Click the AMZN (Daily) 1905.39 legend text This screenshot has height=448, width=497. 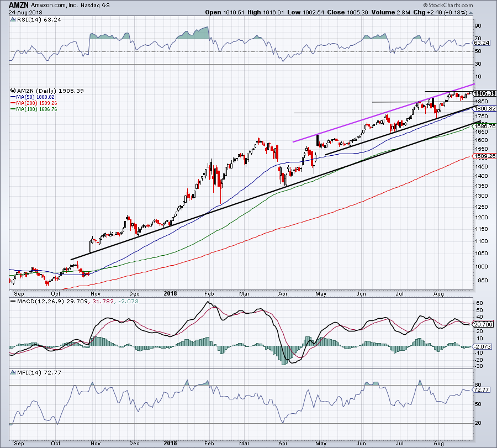click(50, 91)
